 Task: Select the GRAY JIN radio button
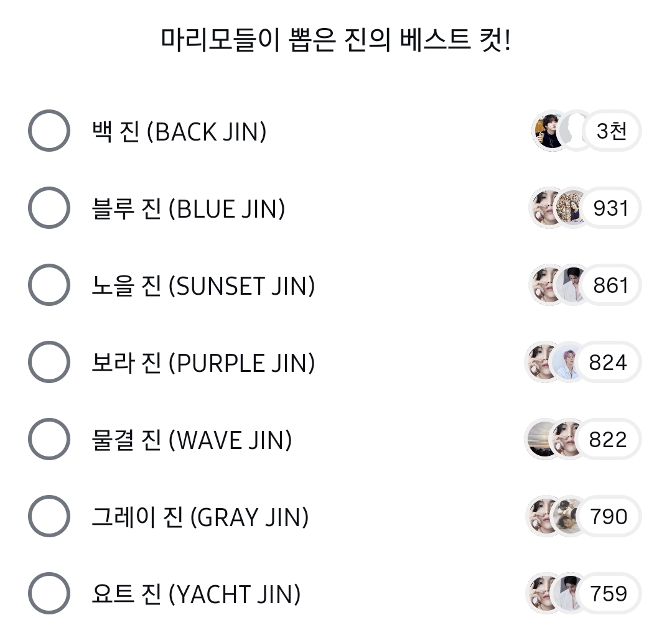click(49, 517)
